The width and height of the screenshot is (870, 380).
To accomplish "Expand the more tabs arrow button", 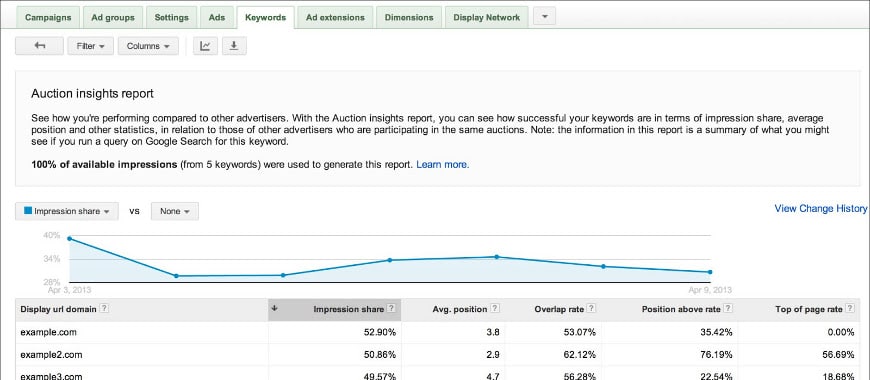I will 544,17.
